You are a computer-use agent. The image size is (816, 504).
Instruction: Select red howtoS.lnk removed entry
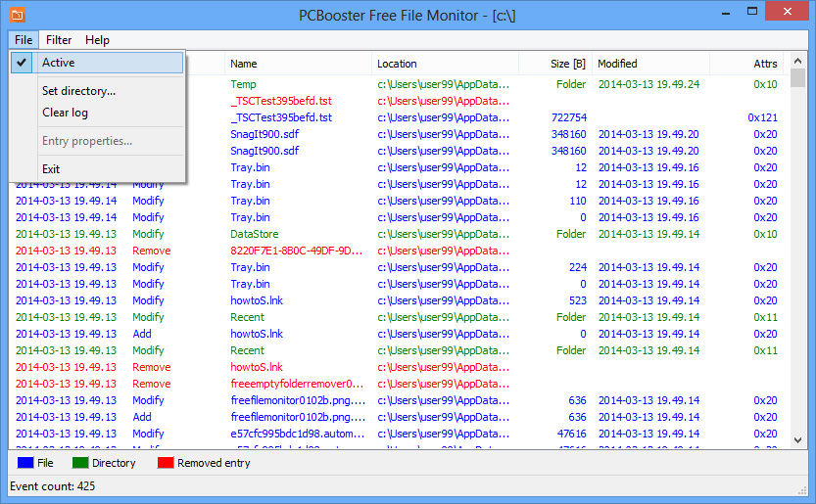257,367
